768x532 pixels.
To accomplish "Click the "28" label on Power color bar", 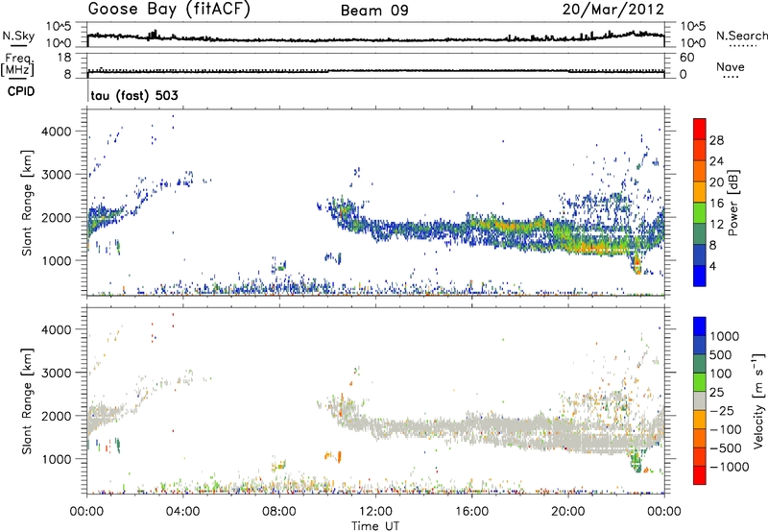I will pyautogui.click(x=716, y=140).
